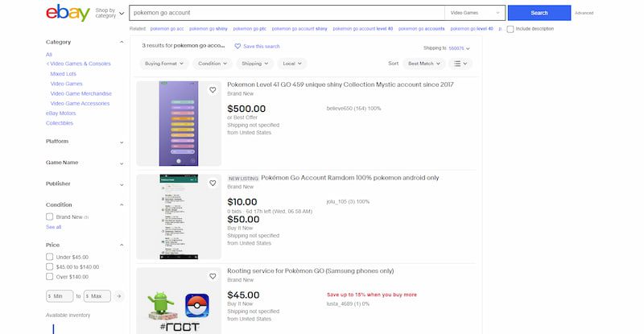Select the Over $140.00 price filter
The width and height of the screenshot is (644, 334).
point(50,277)
